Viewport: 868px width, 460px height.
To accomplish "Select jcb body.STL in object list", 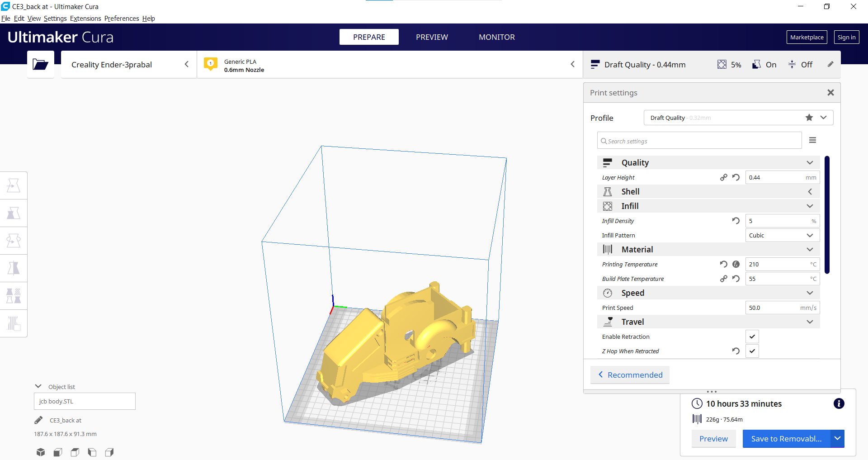I will click(85, 401).
